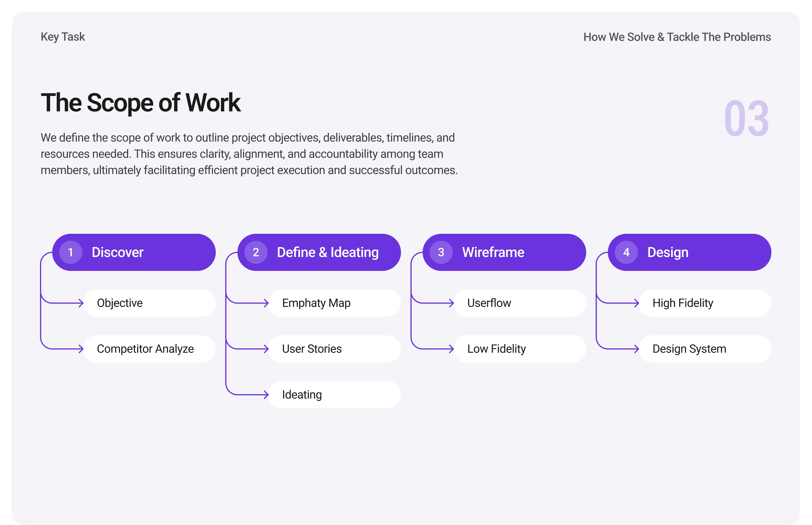Pick the High Fidelity item
812x525 pixels.
click(704, 303)
